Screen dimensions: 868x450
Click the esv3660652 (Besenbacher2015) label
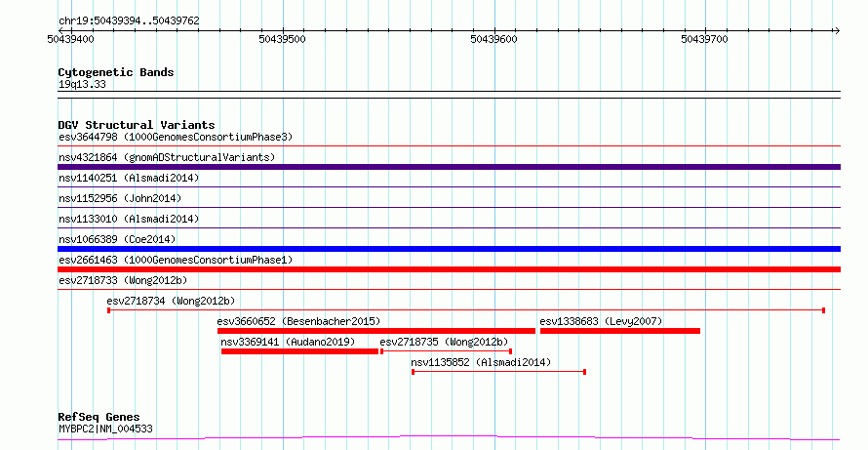[x=299, y=321]
